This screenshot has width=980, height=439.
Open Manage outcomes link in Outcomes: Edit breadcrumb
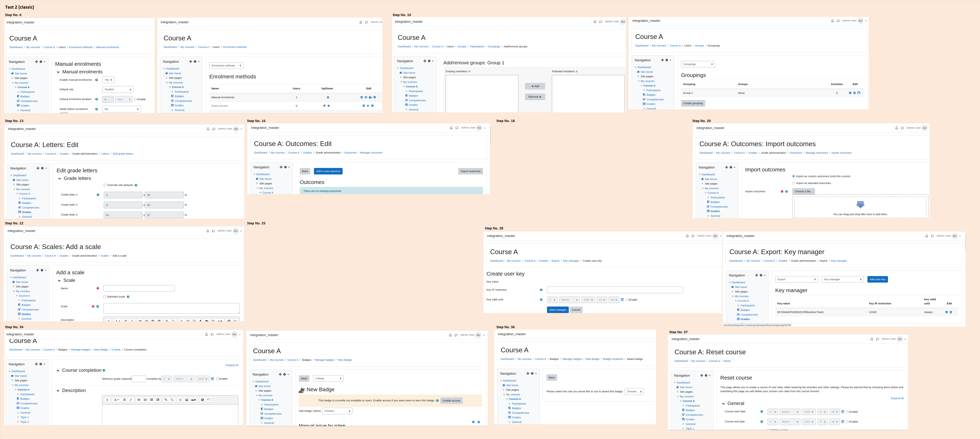[371, 153]
